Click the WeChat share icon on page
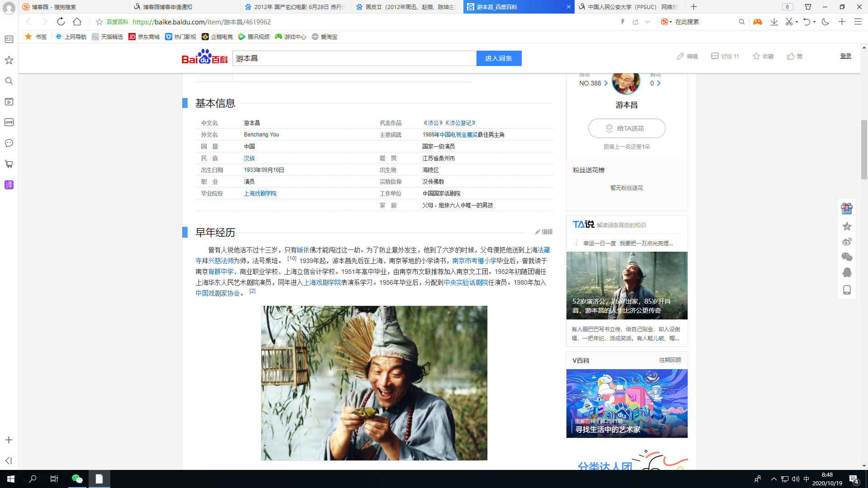868x488 pixels. [847, 257]
